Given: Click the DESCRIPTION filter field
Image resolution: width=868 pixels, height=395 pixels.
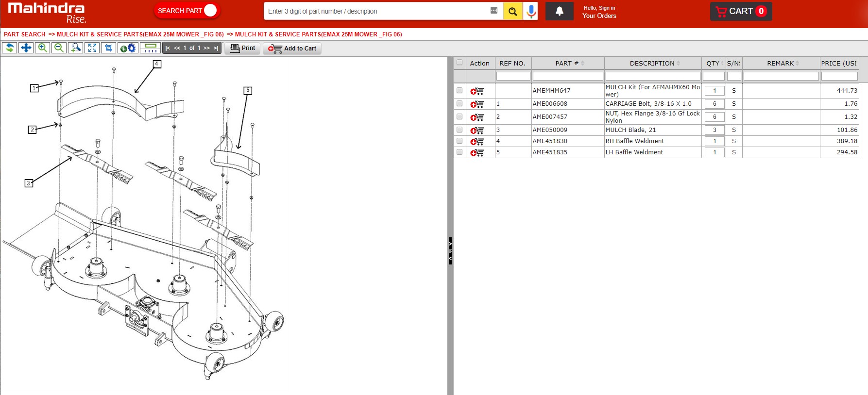Looking at the screenshot, I should [x=653, y=76].
